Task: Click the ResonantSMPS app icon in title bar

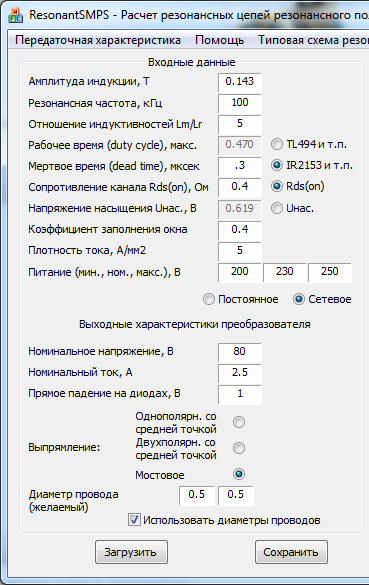Action: pos(15,15)
